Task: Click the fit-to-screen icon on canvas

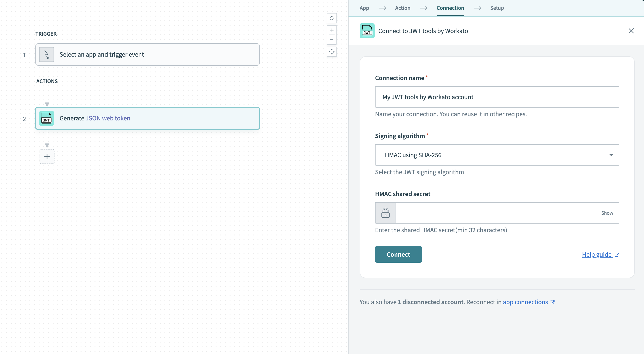Action: coord(332,51)
